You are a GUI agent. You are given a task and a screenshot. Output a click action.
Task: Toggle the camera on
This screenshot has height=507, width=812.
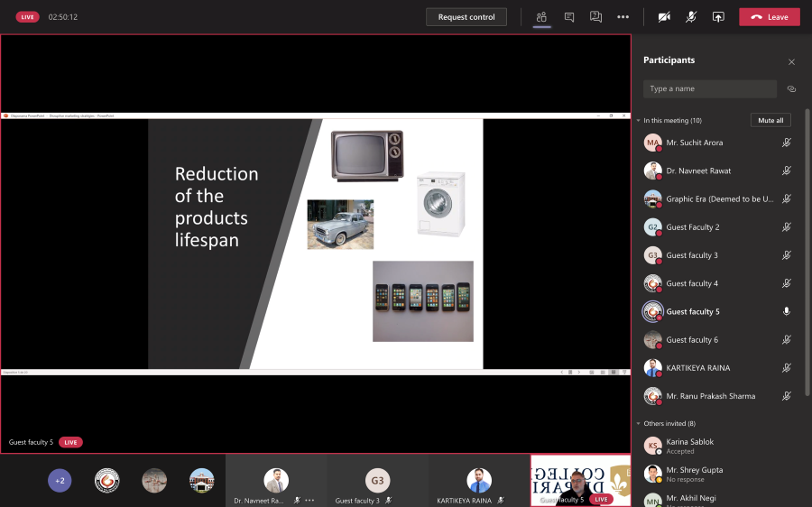[664, 17]
